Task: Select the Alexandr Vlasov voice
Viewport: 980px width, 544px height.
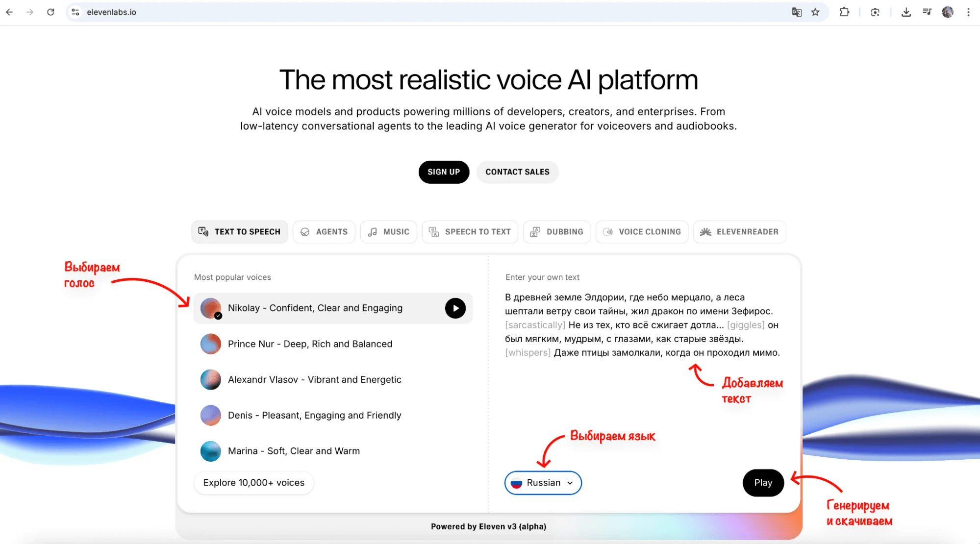Action: coord(314,380)
